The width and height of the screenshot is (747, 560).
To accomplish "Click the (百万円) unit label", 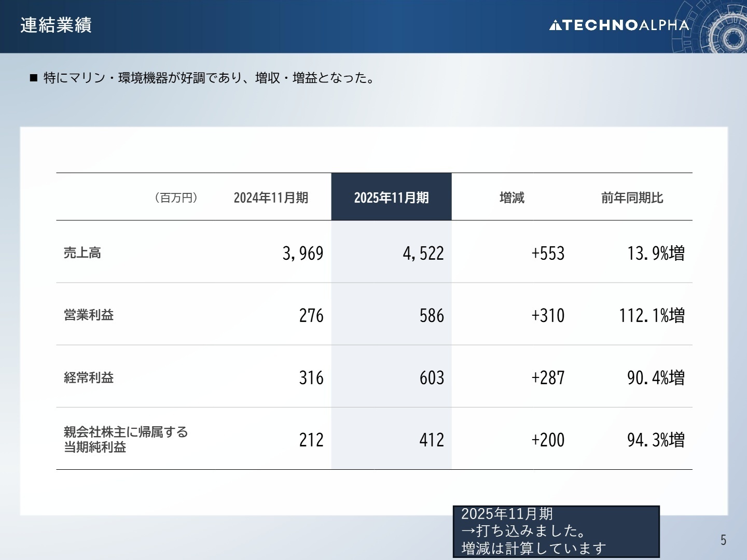I will coord(176,198).
